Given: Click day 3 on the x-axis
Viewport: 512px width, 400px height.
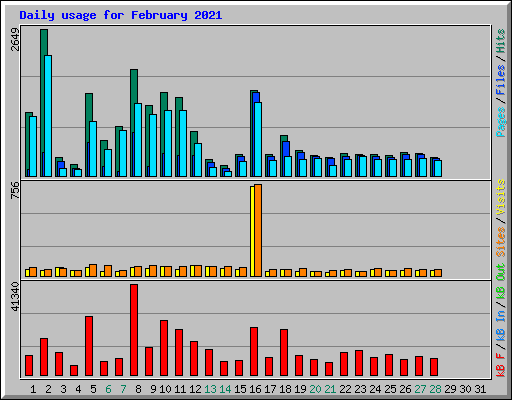Looking at the screenshot, I should (x=63, y=389).
